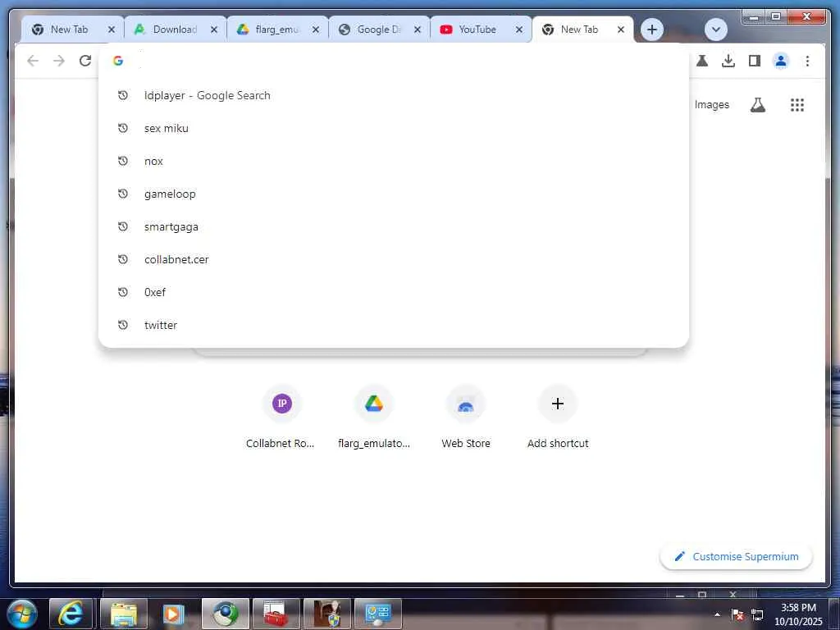Click the reload page icon
This screenshot has width=840, height=630.
85,61
